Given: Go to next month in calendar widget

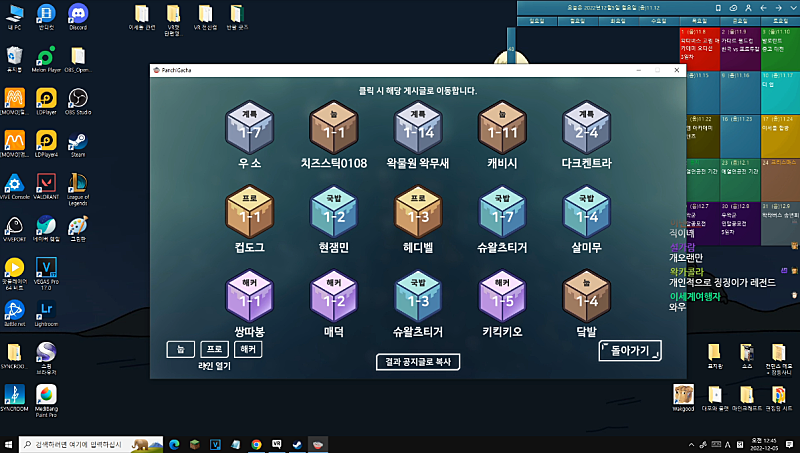Looking at the screenshot, I should [779, 8].
